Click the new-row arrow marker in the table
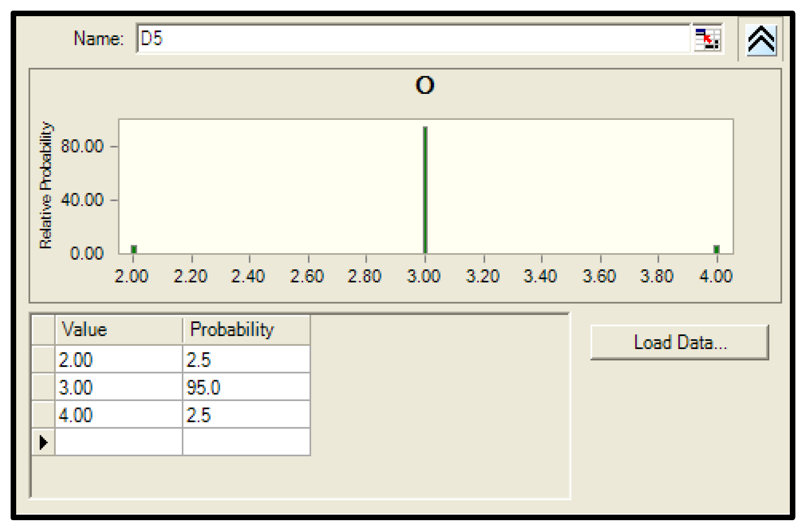The width and height of the screenshot is (808, 532). click(x=43, y=442)
